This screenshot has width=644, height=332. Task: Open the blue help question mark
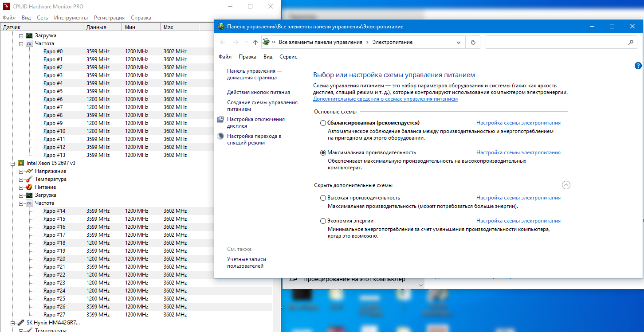(x=638, y=66)
